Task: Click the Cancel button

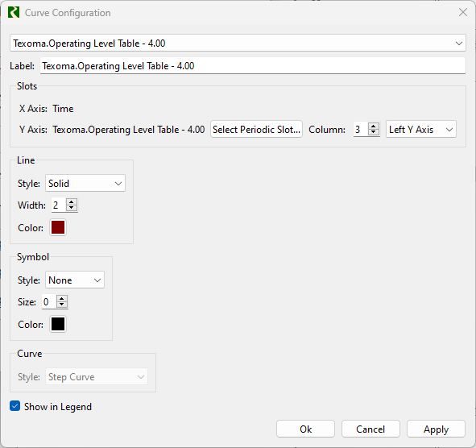Action: pyautogui.click(x=370, y=429)
